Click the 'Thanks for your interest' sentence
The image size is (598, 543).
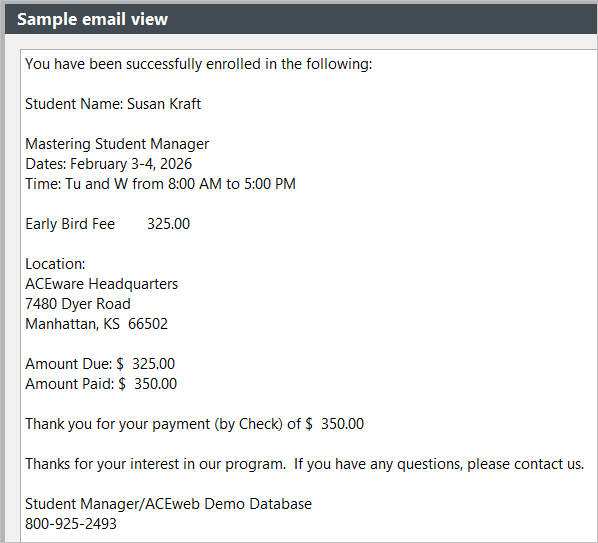[305, 464]
